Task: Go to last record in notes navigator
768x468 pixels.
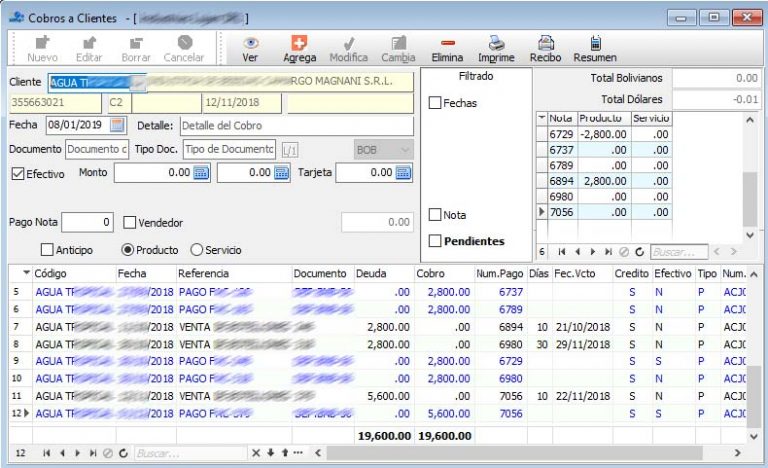Action: click(x=608, y=252)
